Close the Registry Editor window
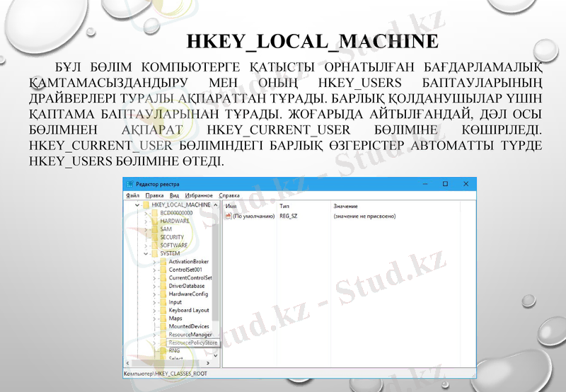Screen dimensions: 566x392 pos(466,184)
